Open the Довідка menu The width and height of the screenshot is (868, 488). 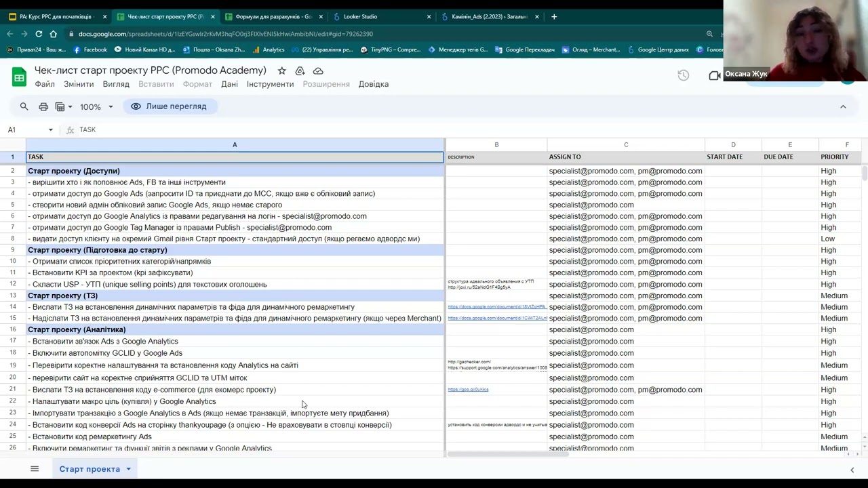coord(374,84)
